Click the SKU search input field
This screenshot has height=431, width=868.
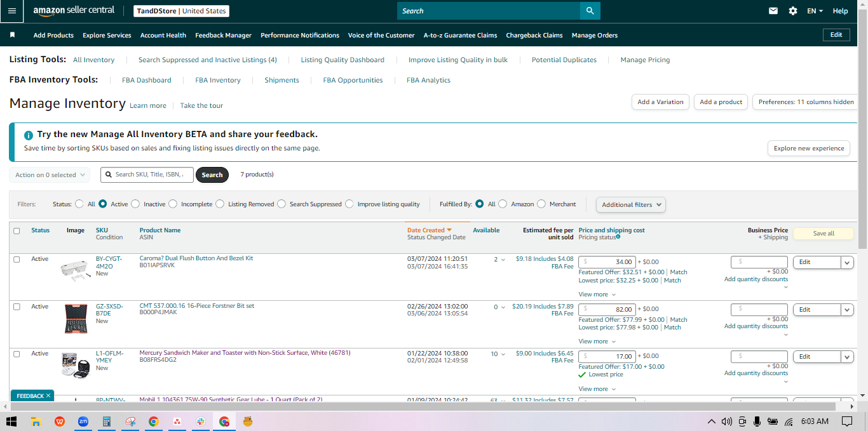(x=147, y=175)
